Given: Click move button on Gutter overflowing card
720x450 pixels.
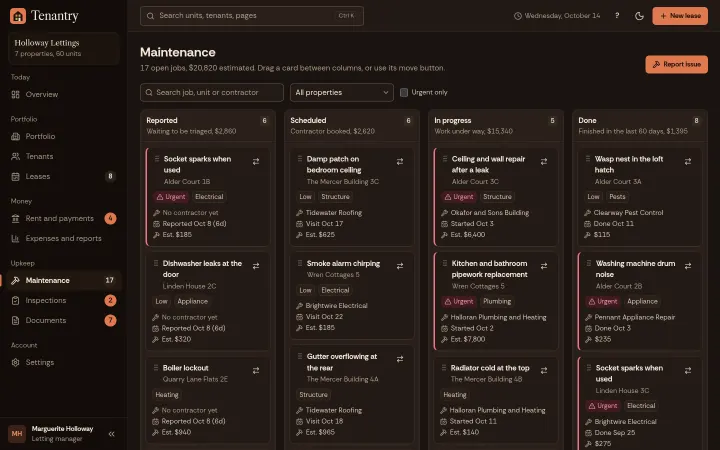Looking at the screenshot, I should point(400,359).
